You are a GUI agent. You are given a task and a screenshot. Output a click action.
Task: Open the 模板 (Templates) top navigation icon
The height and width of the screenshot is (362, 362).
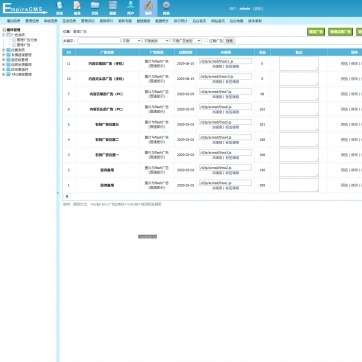pyautogui.click(x=113, y=8)
